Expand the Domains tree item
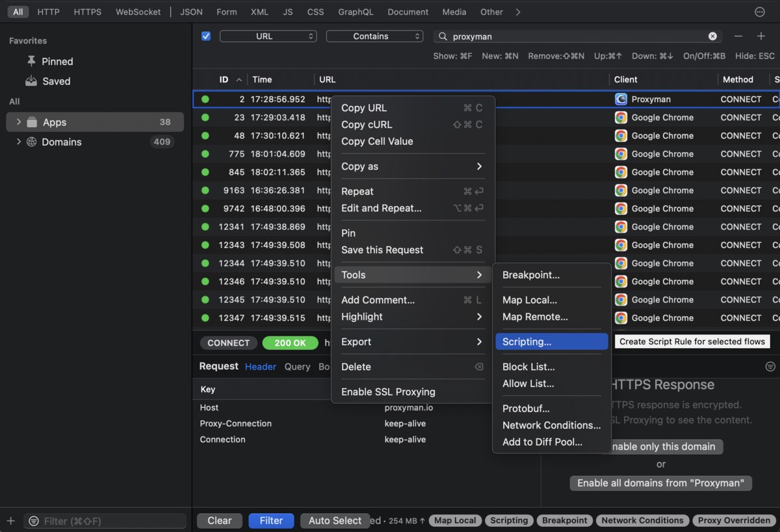780x532 pixels. click(18, 142)
